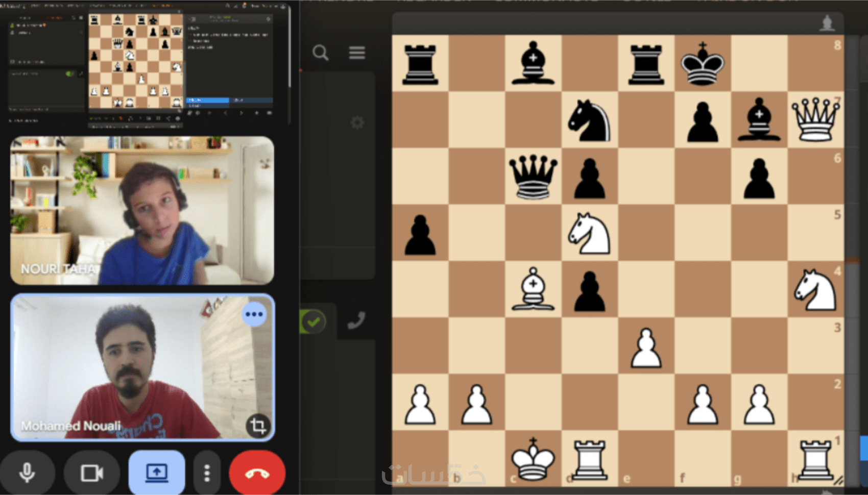Select the black king on f8
Screen dimensions: 868x495
tap(703, 63)
